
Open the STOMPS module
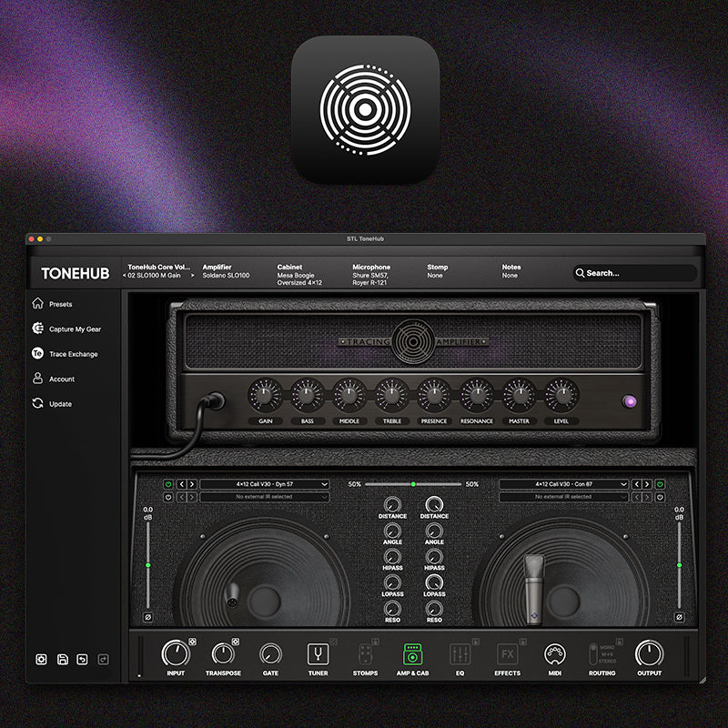(366, 654)
